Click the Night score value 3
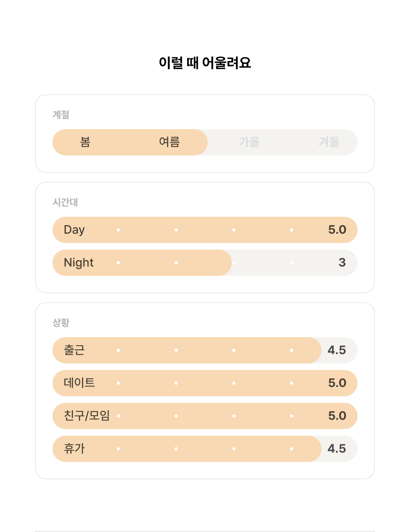410x532 pixels. click(x=342, y=263)
